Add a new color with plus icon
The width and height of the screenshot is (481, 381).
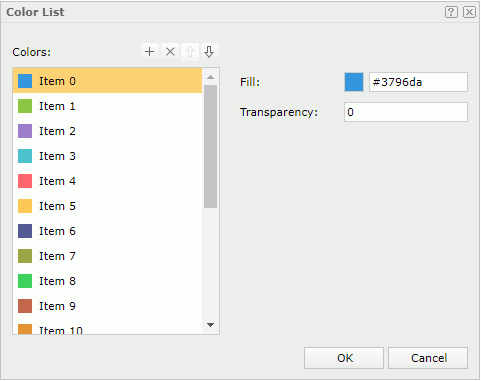(150, 52)
